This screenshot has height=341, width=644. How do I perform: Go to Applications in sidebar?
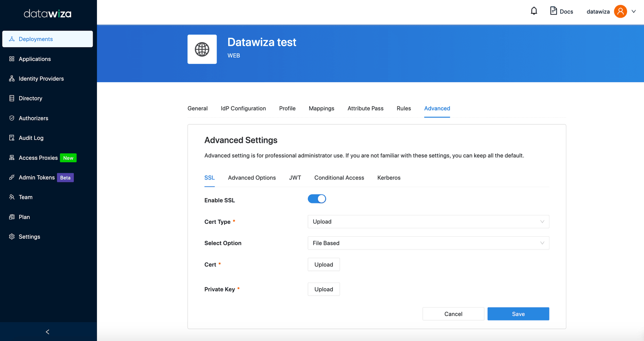(x=47, y=59)
